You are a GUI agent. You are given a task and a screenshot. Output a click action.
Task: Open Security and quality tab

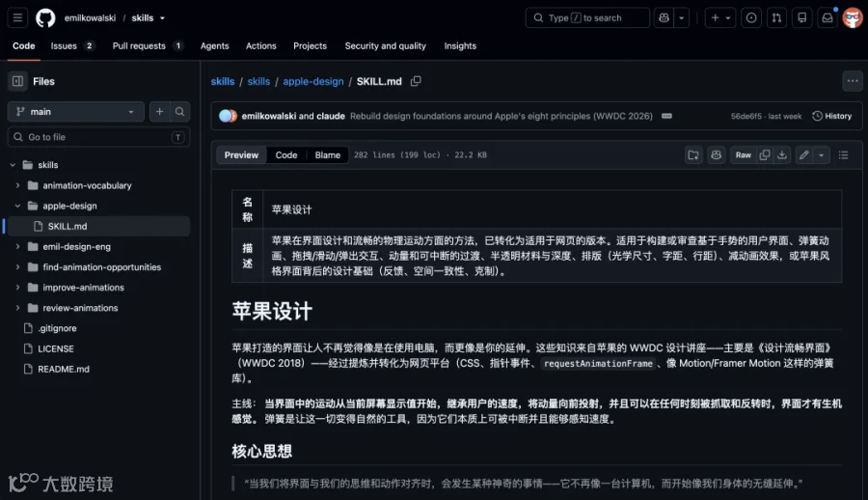coord(385,46)
